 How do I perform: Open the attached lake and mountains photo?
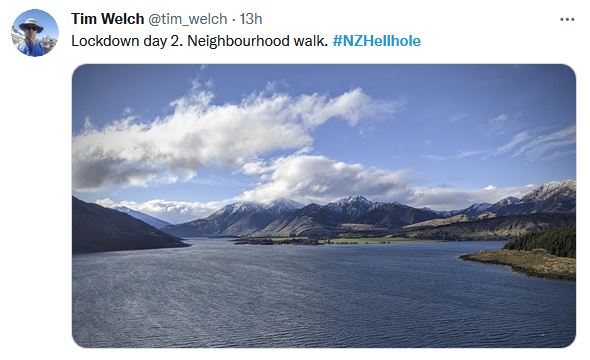(x=324, y=206)
